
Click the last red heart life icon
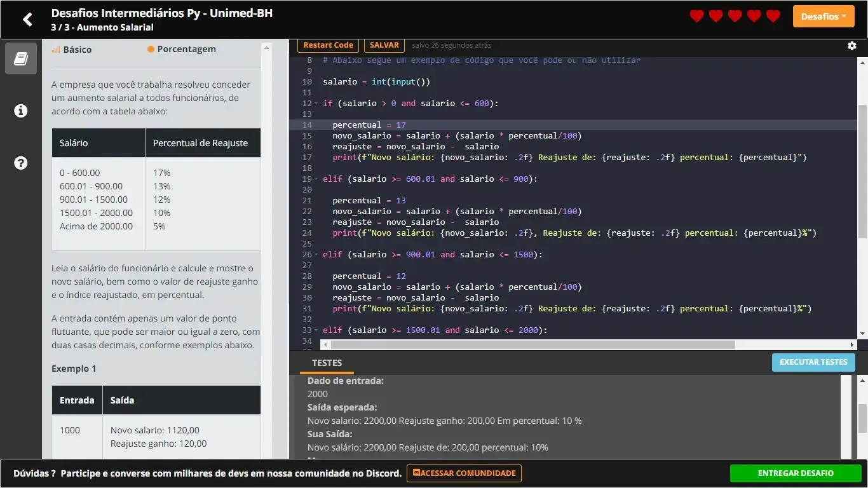pyautogui.click(x=773, y=17)
